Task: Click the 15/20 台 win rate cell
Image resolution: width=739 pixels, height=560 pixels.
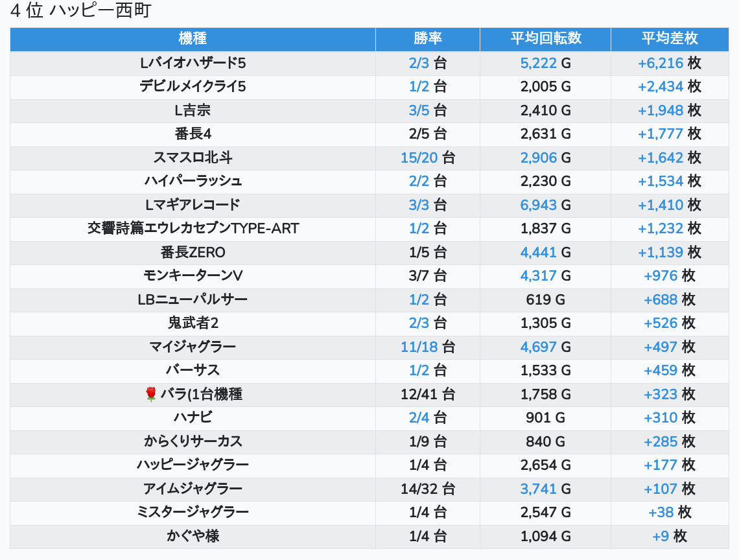Action: [427, 157]
